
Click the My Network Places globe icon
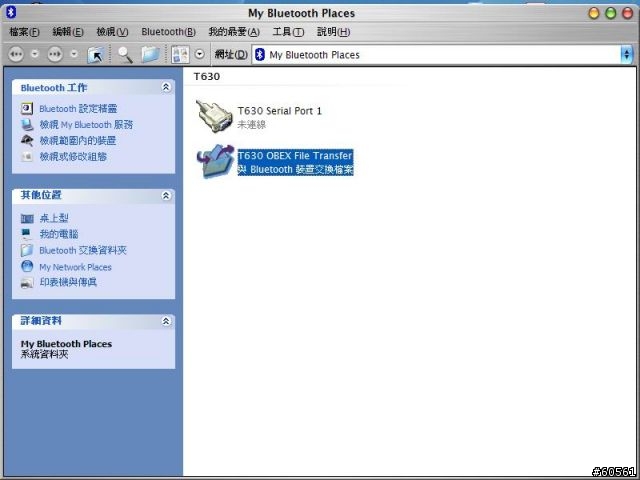[27, 266]
